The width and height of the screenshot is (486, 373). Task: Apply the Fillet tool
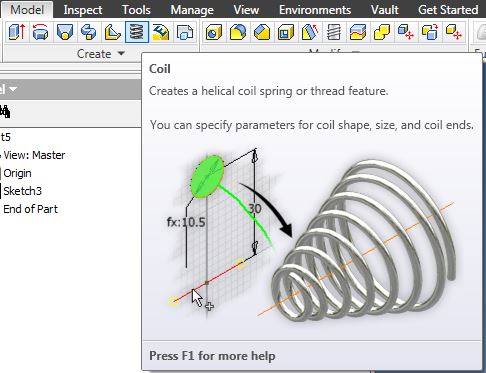click(x=238, y=32)
